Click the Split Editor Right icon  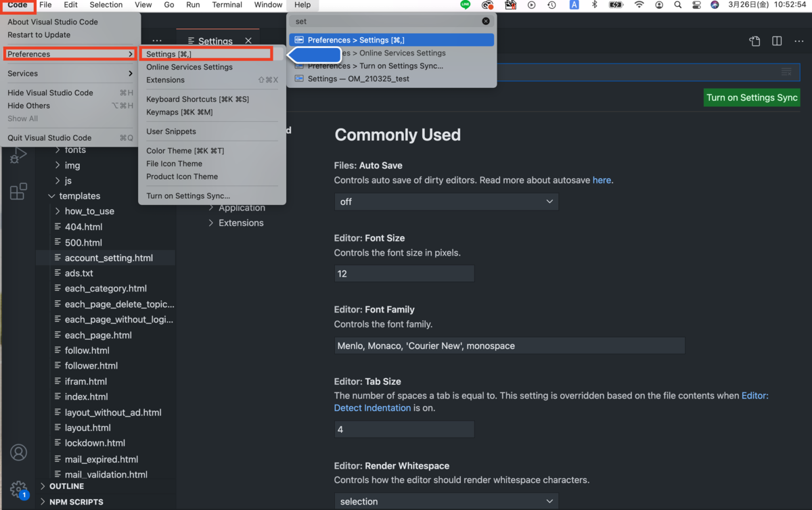(776, 41)
